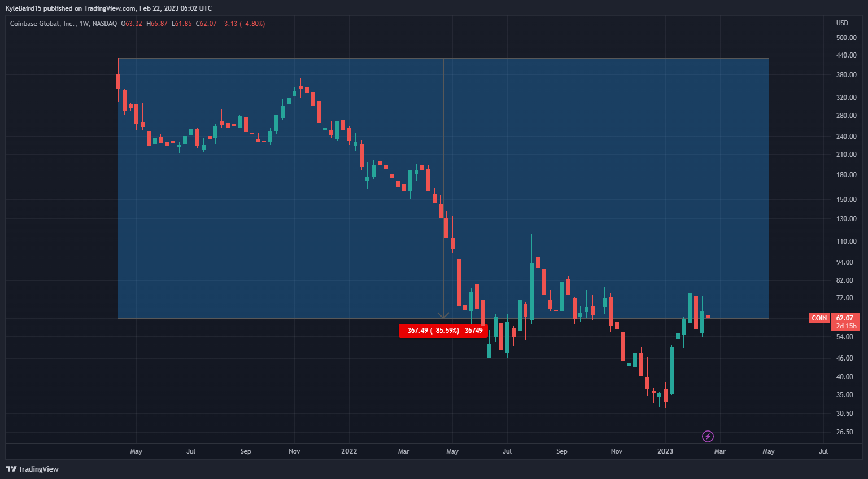868x479 pixels.
Task: Click the close value C62.07
Action: [x=206, y=24]
